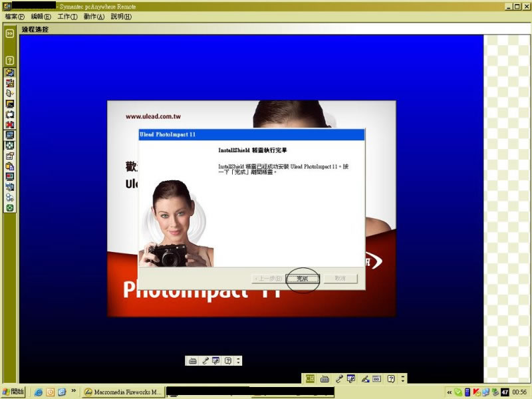Click the circular arrows sidebar icon

click(10, 114)
